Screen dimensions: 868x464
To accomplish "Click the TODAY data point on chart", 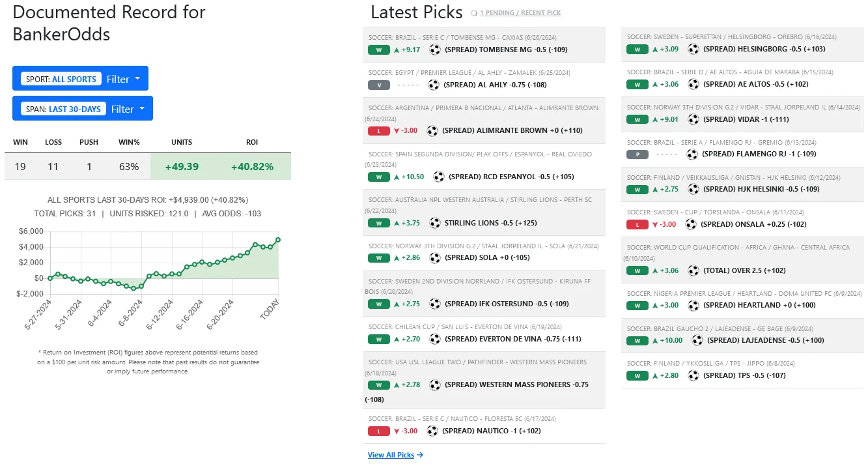I will (x=279, y=240).
